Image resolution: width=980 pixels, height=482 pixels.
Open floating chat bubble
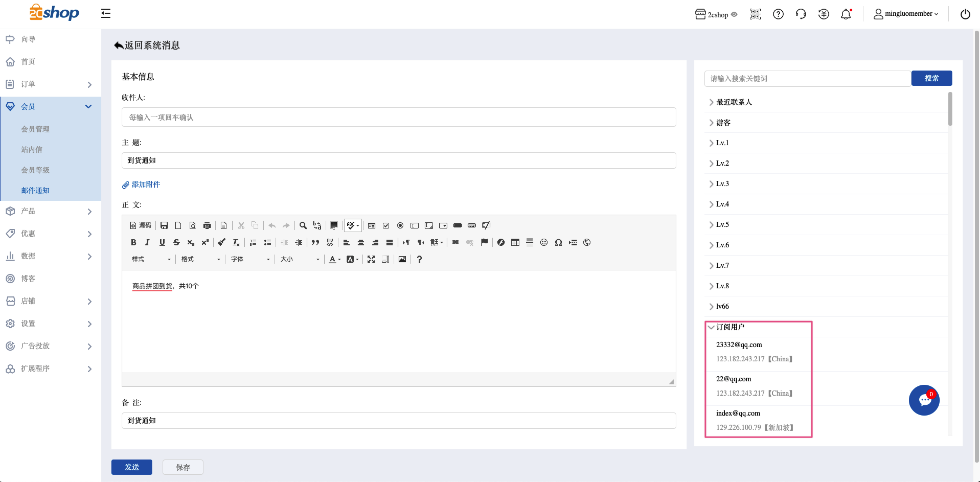pyautogui.click(x=924, y=400)
